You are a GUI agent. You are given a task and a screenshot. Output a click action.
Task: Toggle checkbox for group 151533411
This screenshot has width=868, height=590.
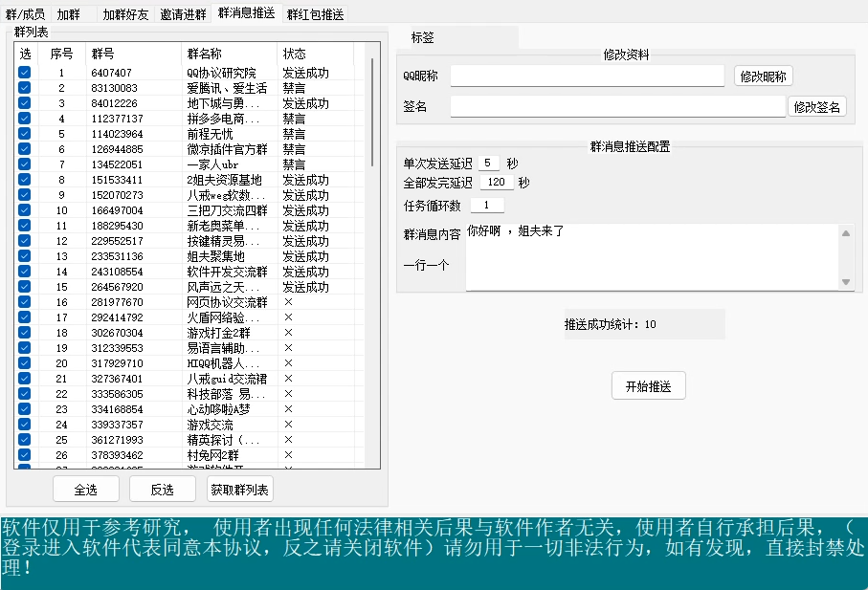tap(25, 180)
